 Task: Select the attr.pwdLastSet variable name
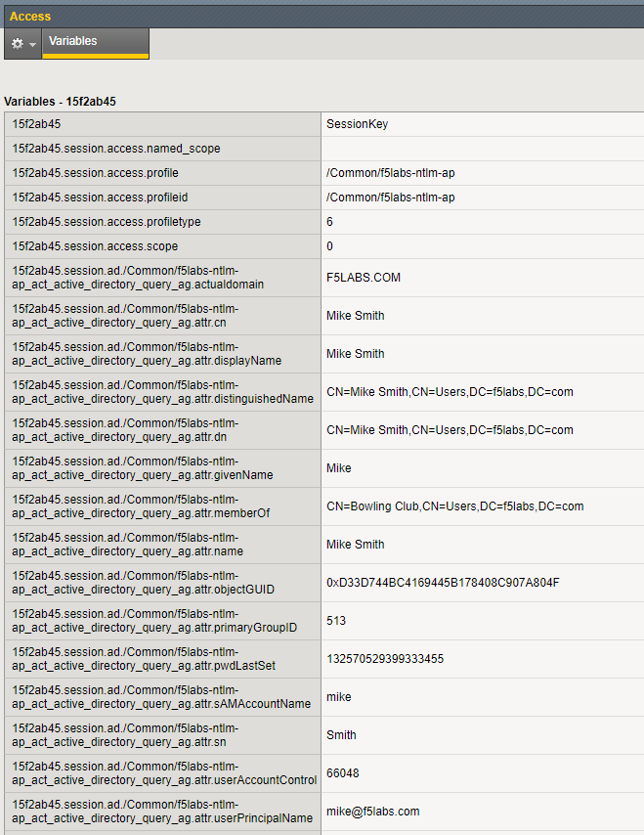tap(144, 659)
